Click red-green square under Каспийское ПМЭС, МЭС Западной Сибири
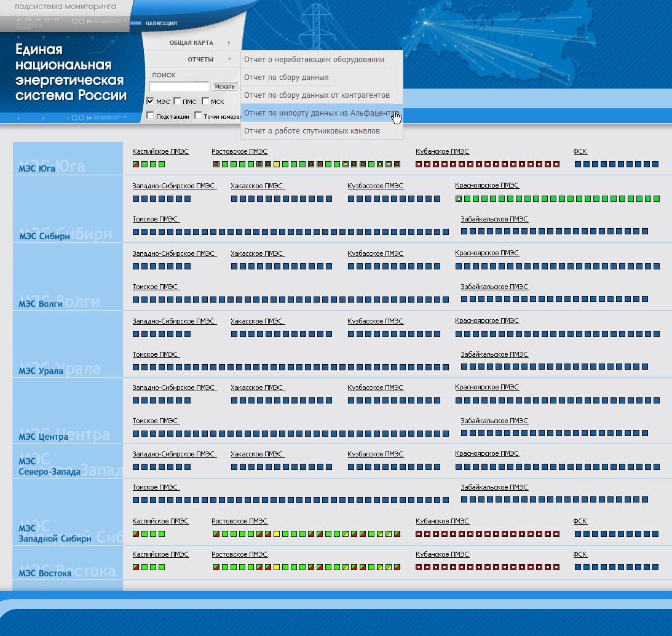This screenshot has width=672, height=636. click(136, 534)
